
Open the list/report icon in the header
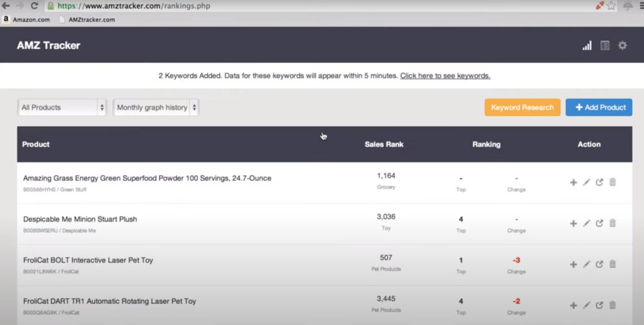pos(605,45)
